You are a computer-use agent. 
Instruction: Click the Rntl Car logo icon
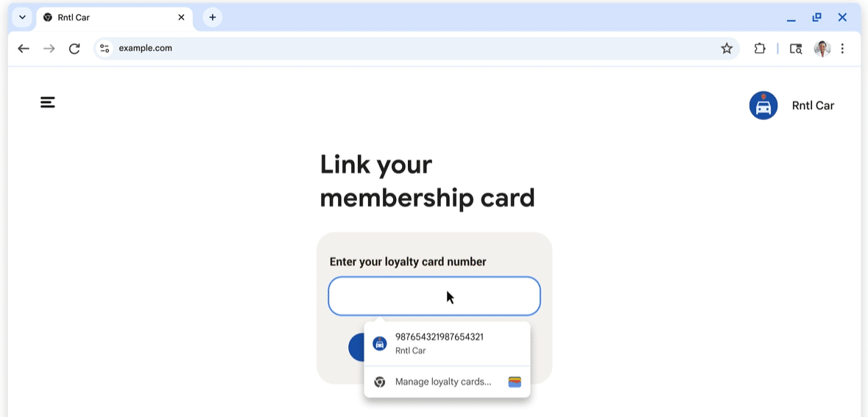763,105
